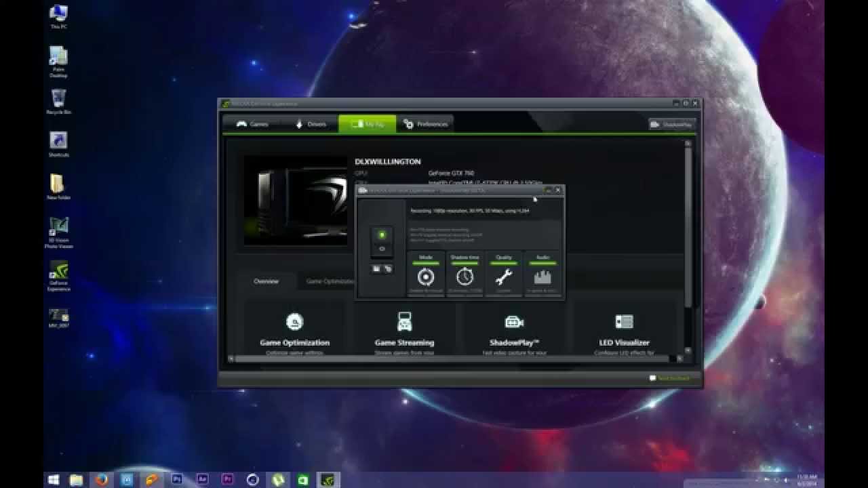Open the ShadowPlay Quality setting
The image size is (868, 488).
[504, 273]
